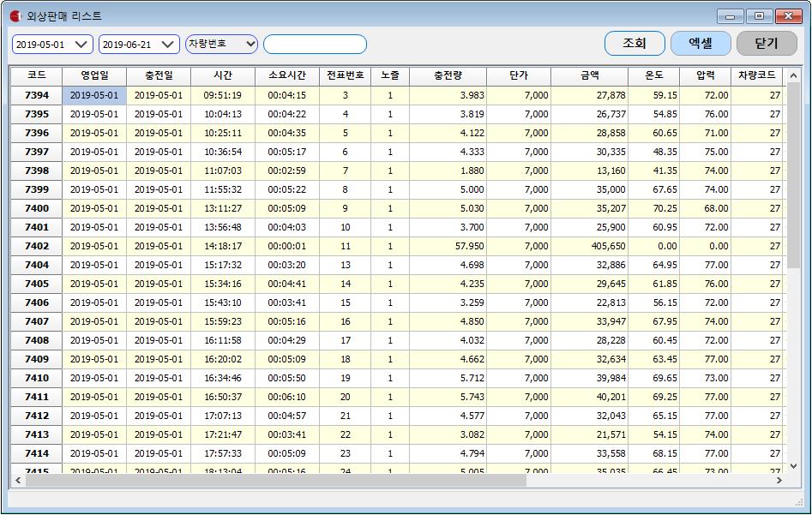
Task: Select row code 7398
Action: pyautogui.click(x=37, y=171)
